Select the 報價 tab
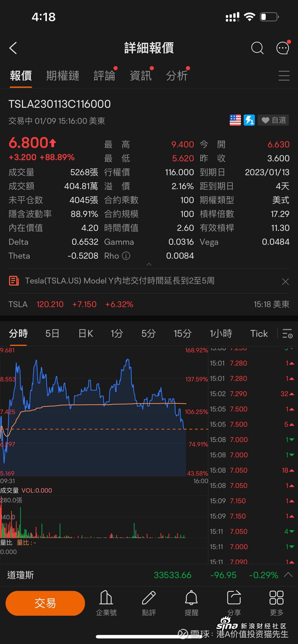Screen dimensions: 298x644 pos(21,76)
